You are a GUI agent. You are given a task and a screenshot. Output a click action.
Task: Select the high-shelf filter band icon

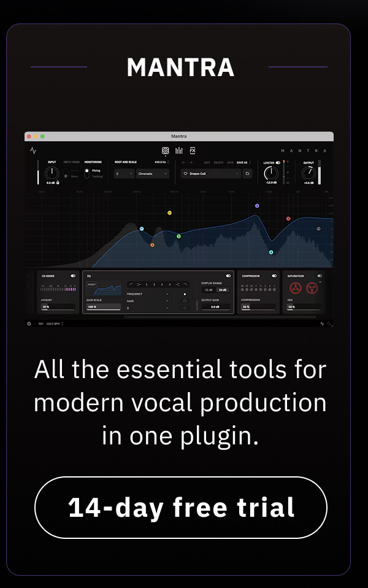click(178, 285)
